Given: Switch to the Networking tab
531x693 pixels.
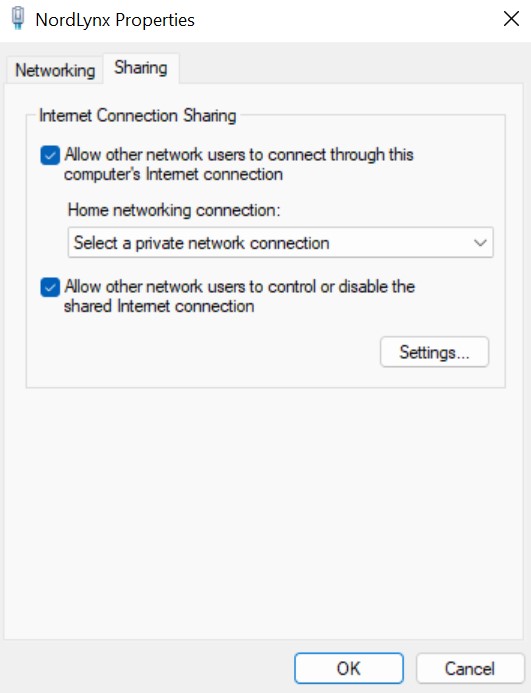Looking at the screenshot, I should pyautogui.click(x=55, y=70).
